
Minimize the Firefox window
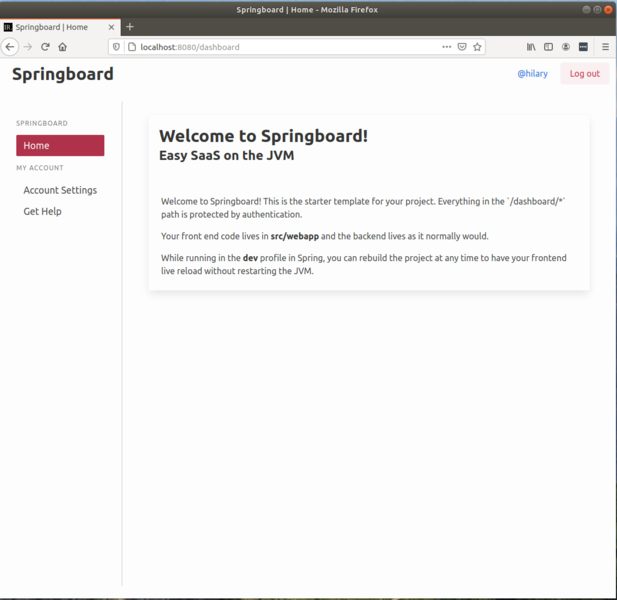[x=586, y=9]
